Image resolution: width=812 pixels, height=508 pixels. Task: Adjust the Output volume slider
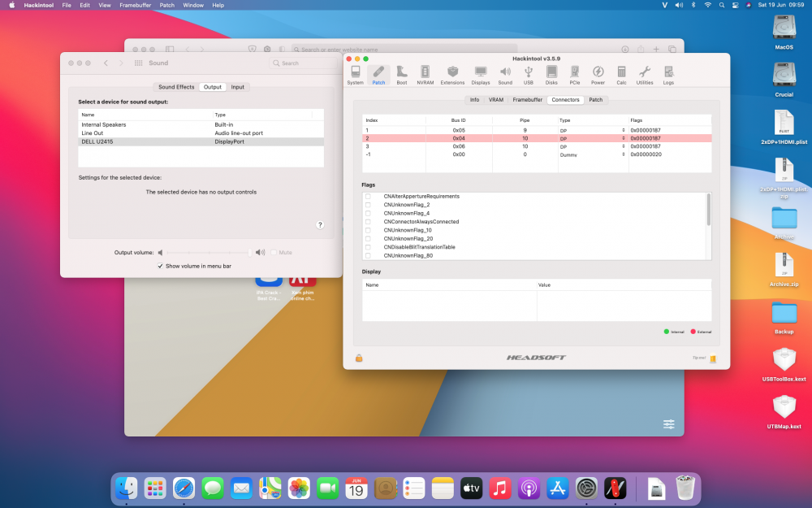(208, 253)
